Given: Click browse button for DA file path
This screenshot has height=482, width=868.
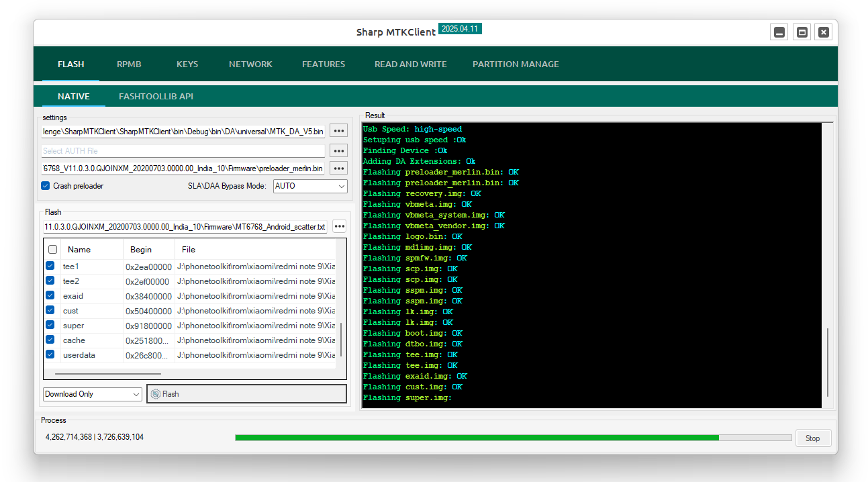Looking at the screenshot, I should [x=339, y=131].
